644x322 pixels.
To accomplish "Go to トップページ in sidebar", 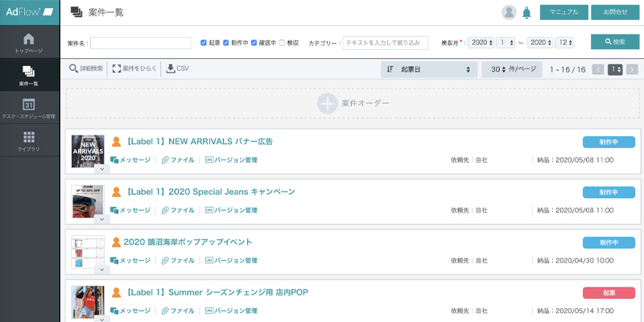I will click(30, 42).
